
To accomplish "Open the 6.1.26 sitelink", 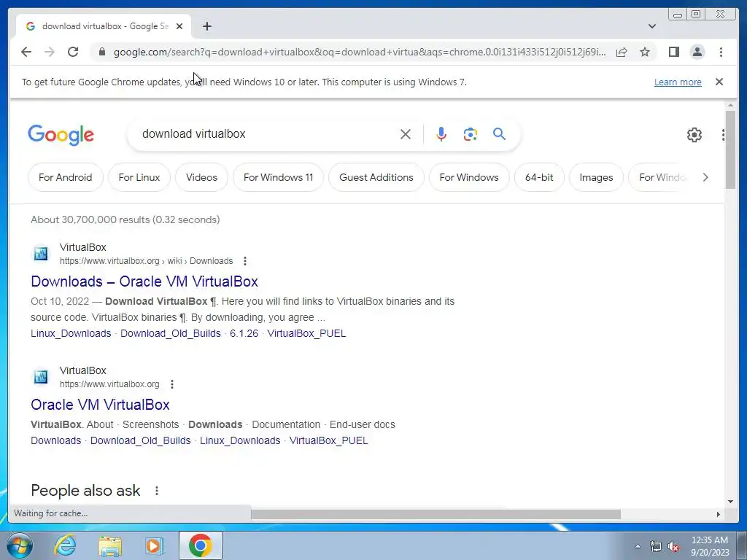I will (x=244, y=333).
